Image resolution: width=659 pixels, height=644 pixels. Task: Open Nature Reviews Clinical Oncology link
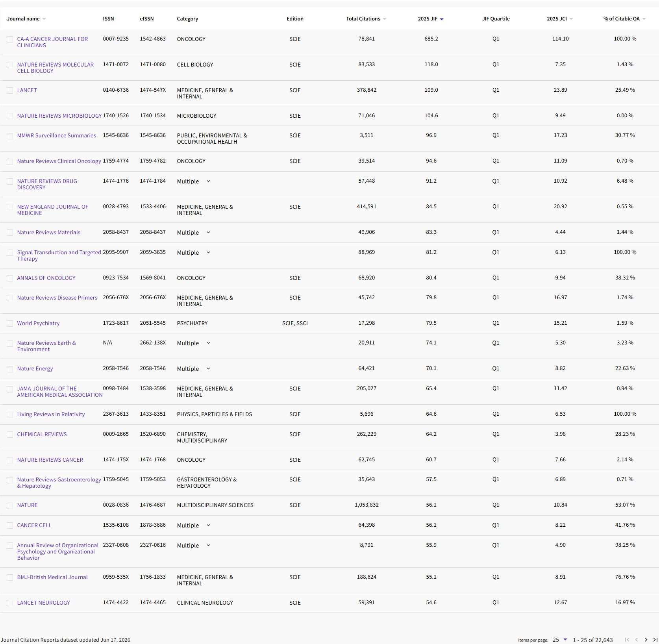[59, 161]
